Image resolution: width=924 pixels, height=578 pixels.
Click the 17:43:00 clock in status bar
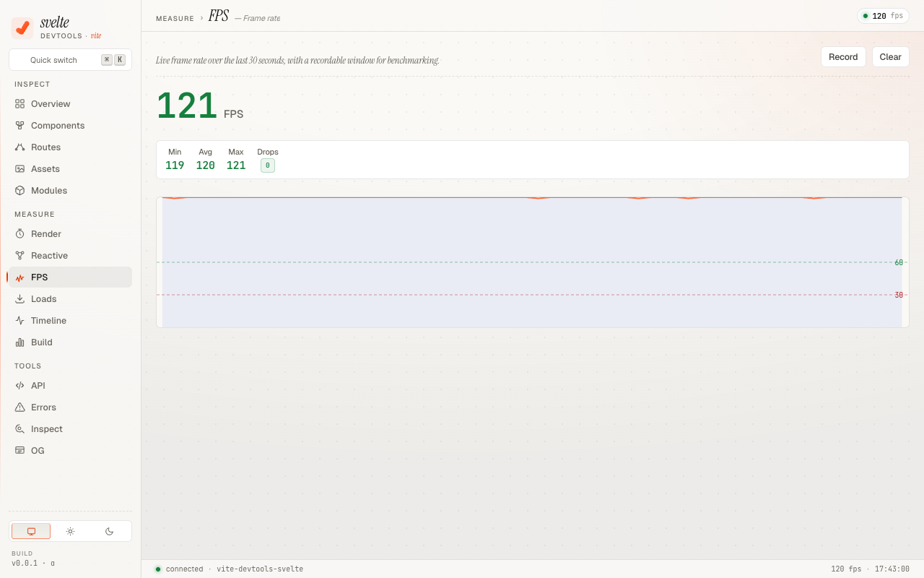[x=892, y=569]
